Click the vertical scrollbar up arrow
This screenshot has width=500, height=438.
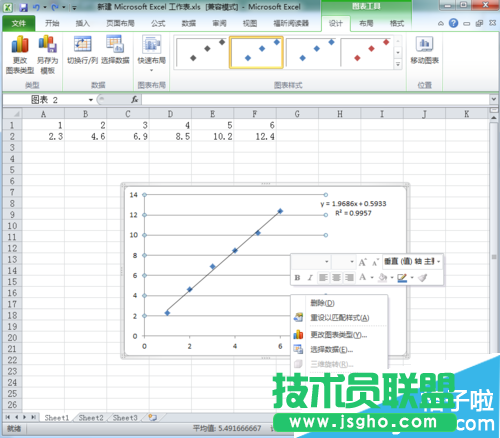tap(494, 118)
